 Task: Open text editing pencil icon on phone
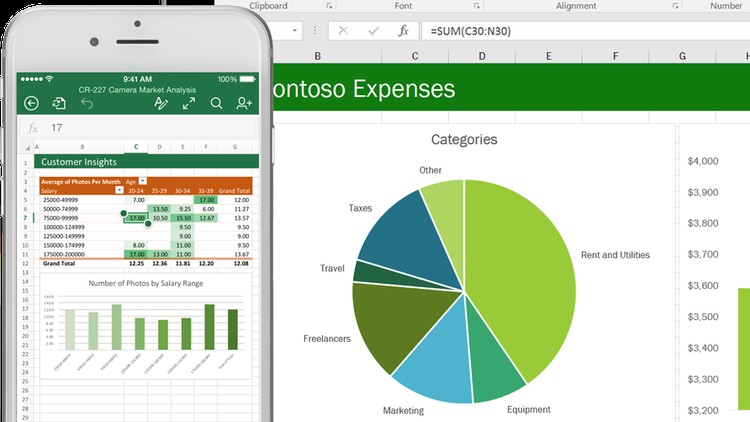point(161,103)
